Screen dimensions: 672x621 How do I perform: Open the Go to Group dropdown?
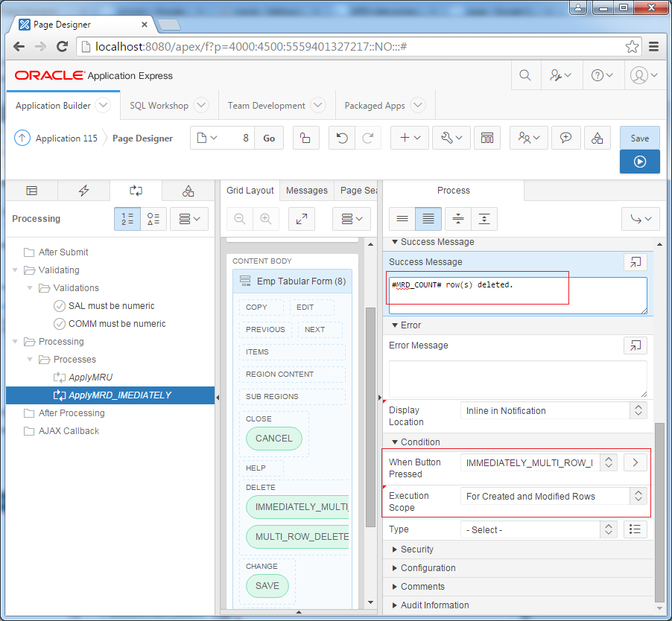[x=641, y=219]
